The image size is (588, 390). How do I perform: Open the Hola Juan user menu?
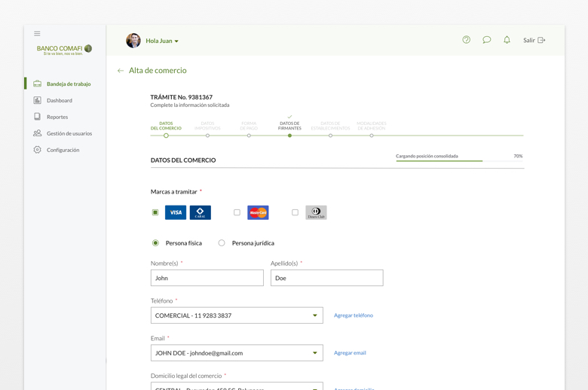[x=162, y=41]
